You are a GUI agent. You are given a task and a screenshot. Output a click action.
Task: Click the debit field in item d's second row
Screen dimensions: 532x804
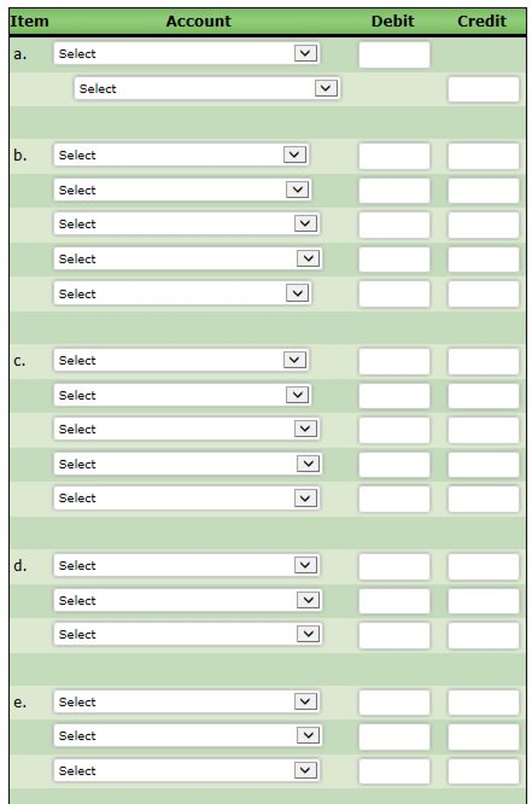pos(394,601)
